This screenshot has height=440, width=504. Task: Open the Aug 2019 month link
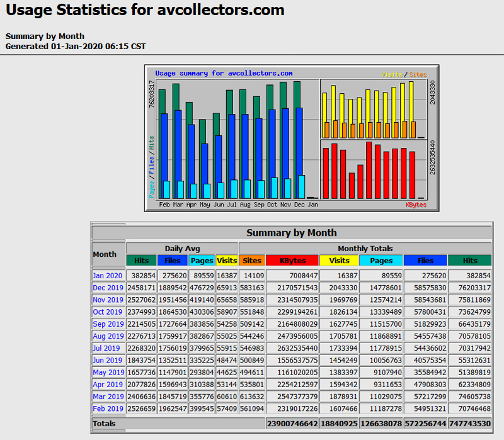pos(108,336)
